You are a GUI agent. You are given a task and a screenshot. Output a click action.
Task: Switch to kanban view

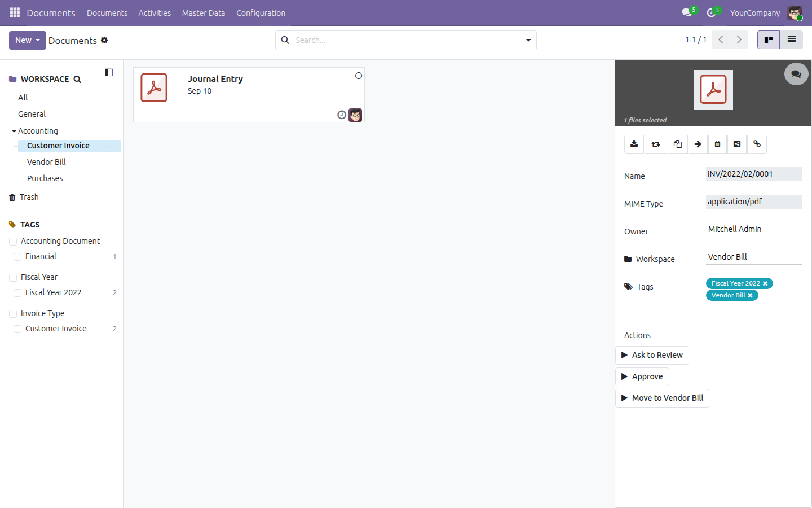[x=769, y=40]
